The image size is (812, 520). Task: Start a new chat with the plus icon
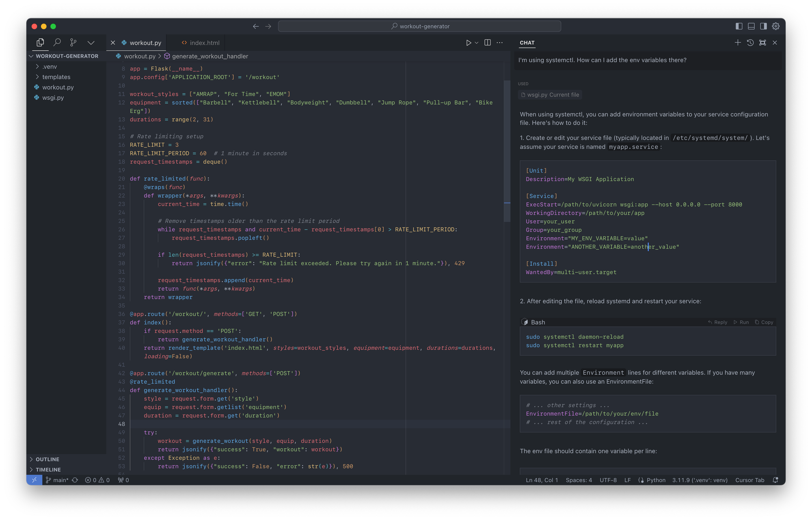(x=738, y=43)
